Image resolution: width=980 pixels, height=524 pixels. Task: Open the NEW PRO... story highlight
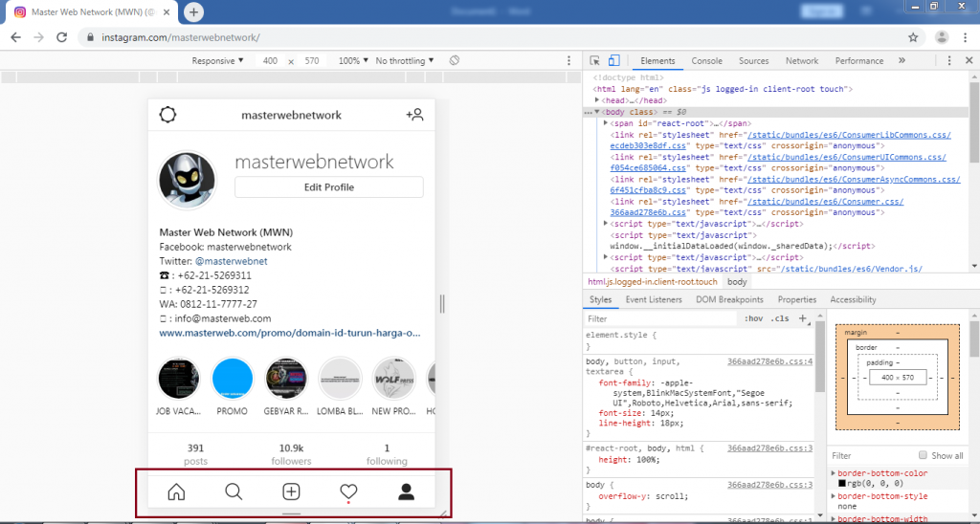coord(393,379)
